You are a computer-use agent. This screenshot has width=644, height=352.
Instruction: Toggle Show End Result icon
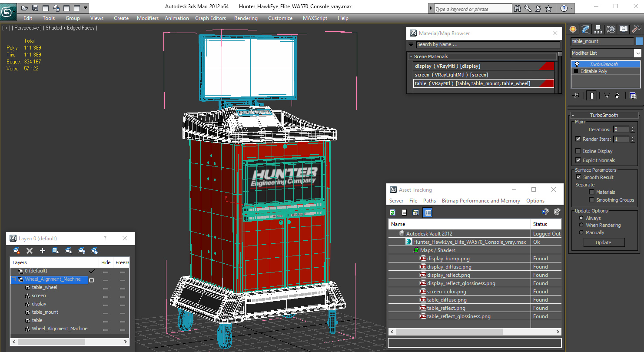591,96
